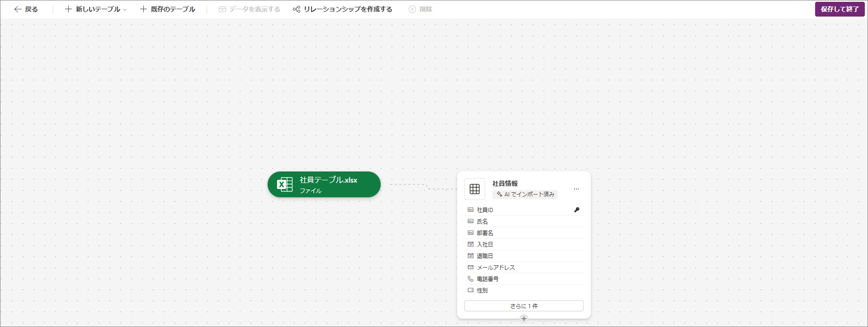Click the 削除 toolbar item
Screen dimensions: 868x327
(420, 9)
